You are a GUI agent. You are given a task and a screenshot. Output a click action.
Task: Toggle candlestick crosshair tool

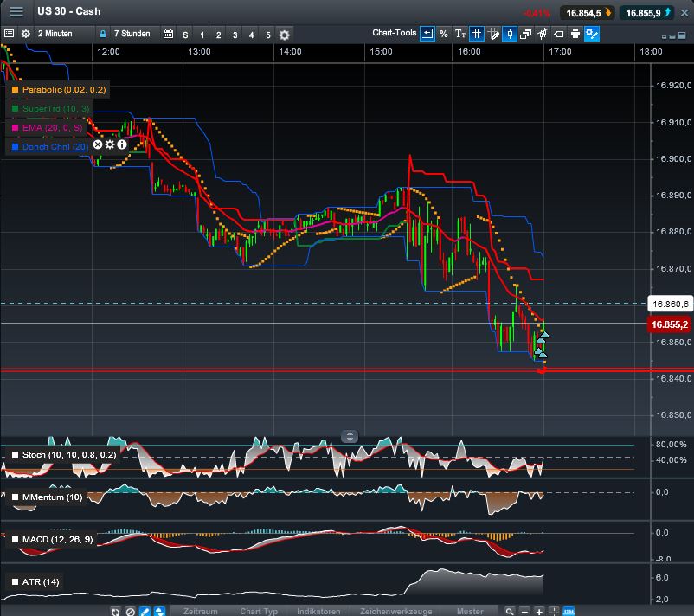(510, 34)
